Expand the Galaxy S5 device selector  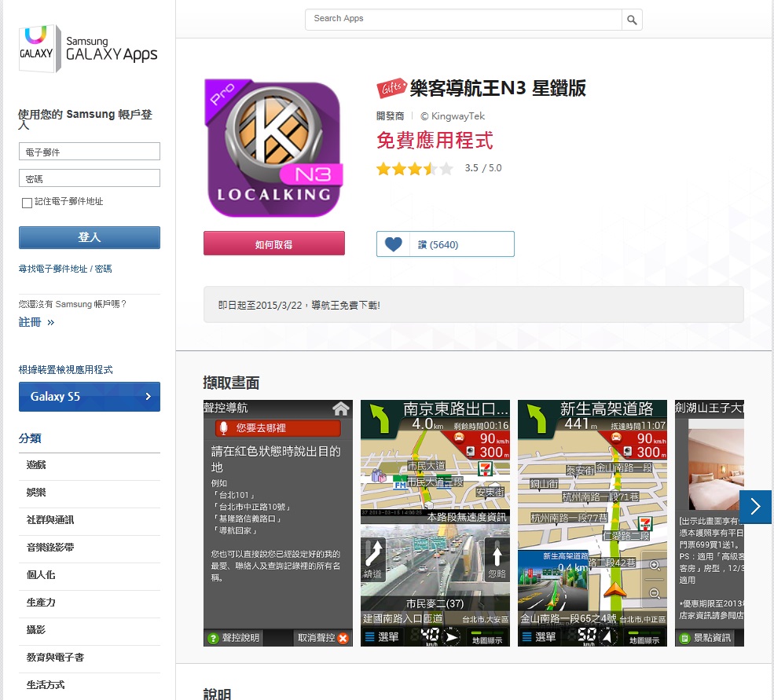90,397
